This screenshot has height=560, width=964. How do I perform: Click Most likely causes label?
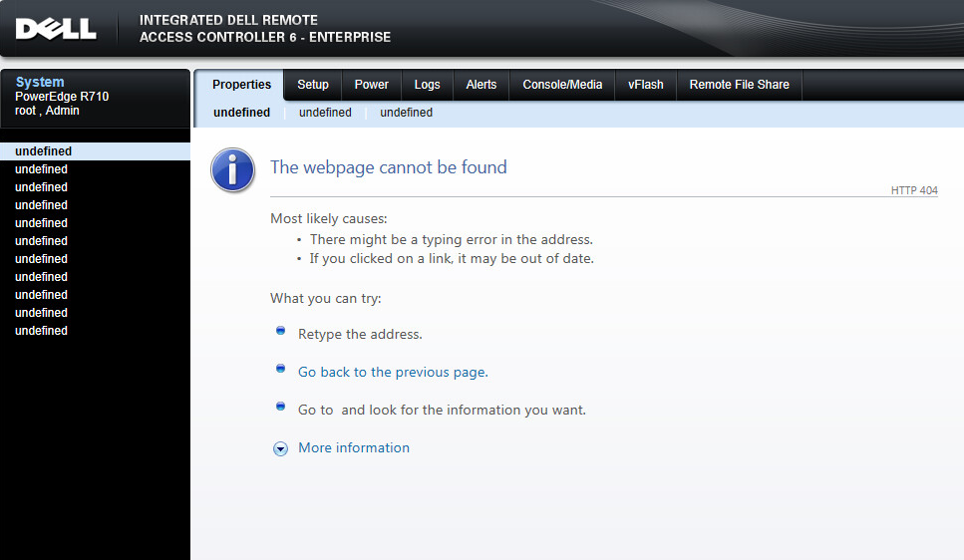pyautogui.click(x=329, y=219)
